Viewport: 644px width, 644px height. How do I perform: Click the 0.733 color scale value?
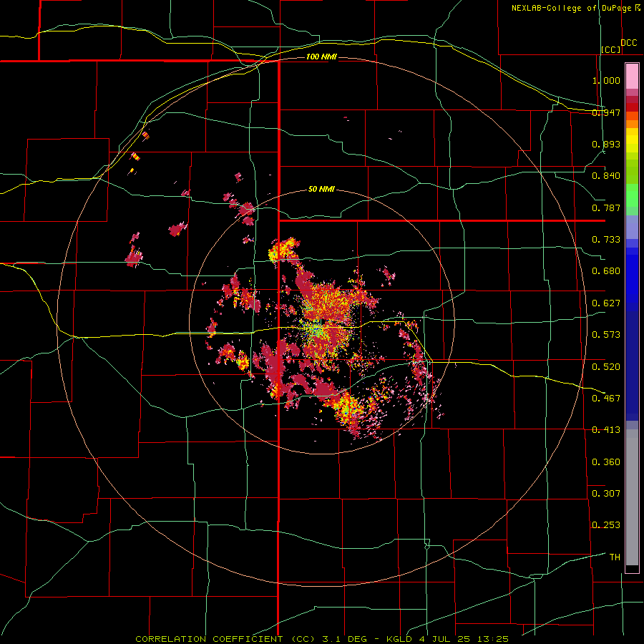click(606, 240)
